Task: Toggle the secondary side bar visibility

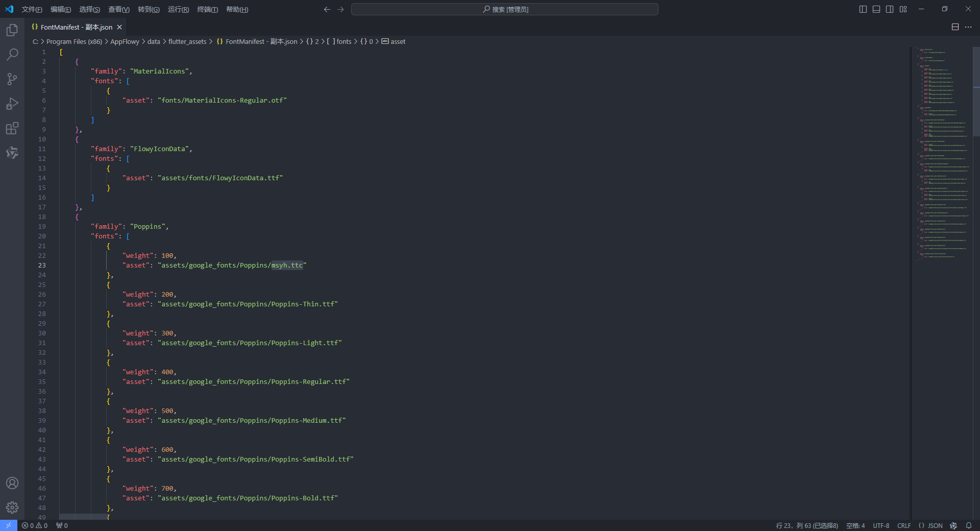Action: point(890,9)
